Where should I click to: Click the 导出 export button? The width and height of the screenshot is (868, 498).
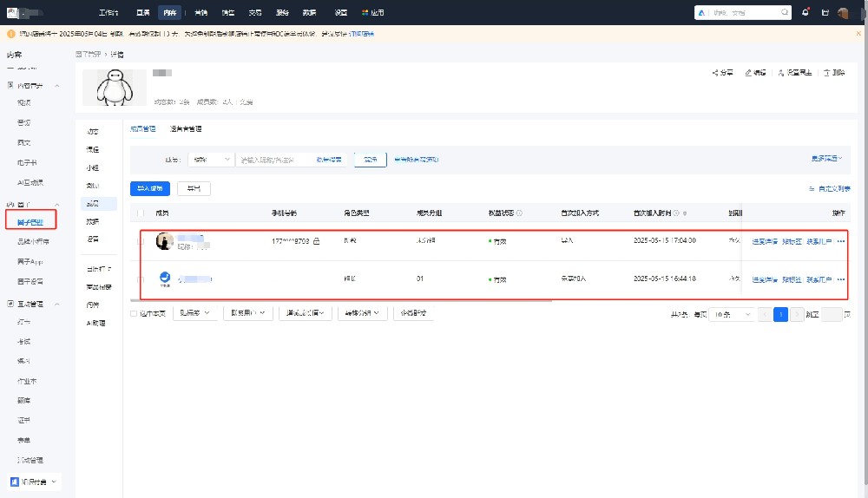[x=194, y=188]
